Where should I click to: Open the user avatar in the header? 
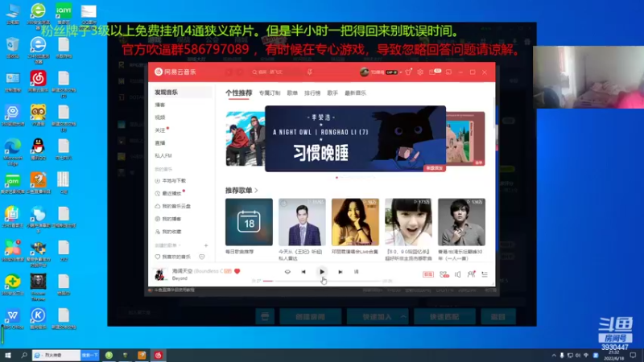[x=365, y=72]
